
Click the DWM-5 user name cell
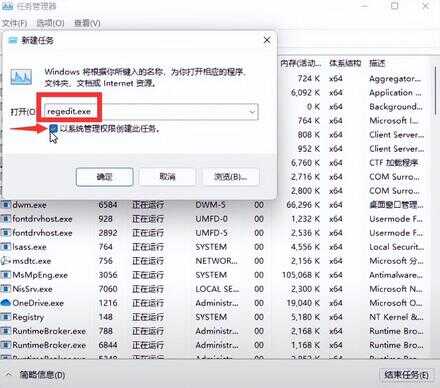point(211,205)
